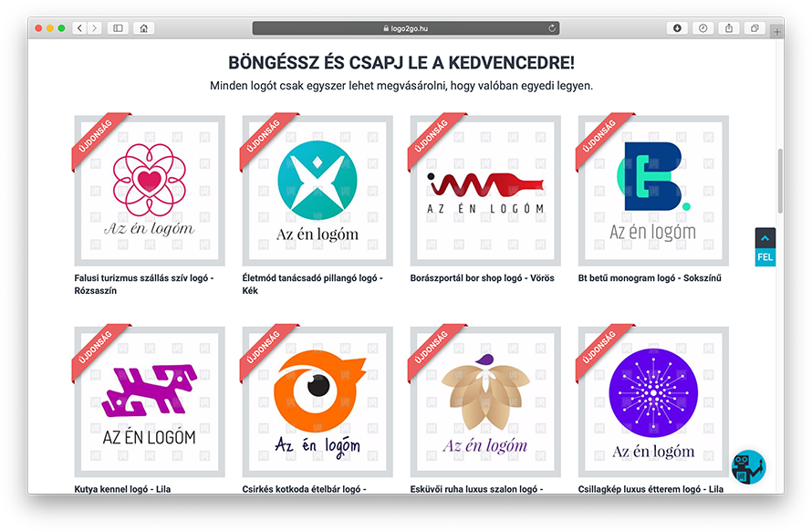The height and width of the screenshot is (532, 812).
Task: Open the robot chat assistant icon
Action: pos(748,466)
